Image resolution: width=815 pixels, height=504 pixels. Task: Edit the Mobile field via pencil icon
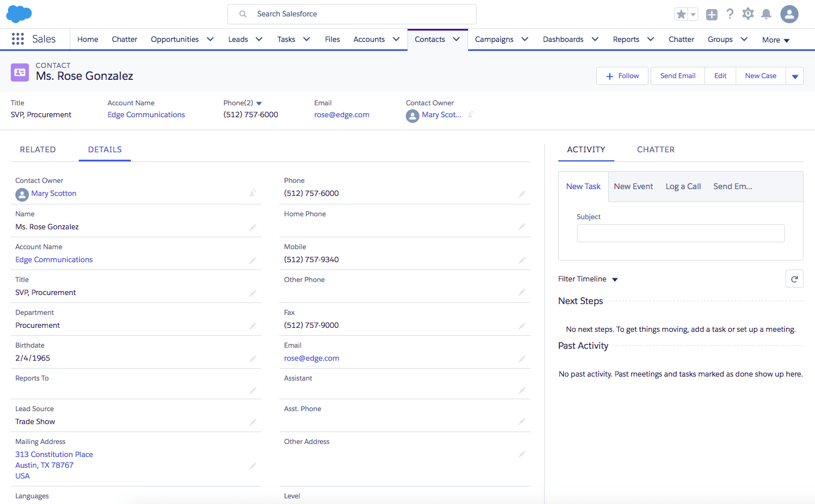[x=522, y=260]
